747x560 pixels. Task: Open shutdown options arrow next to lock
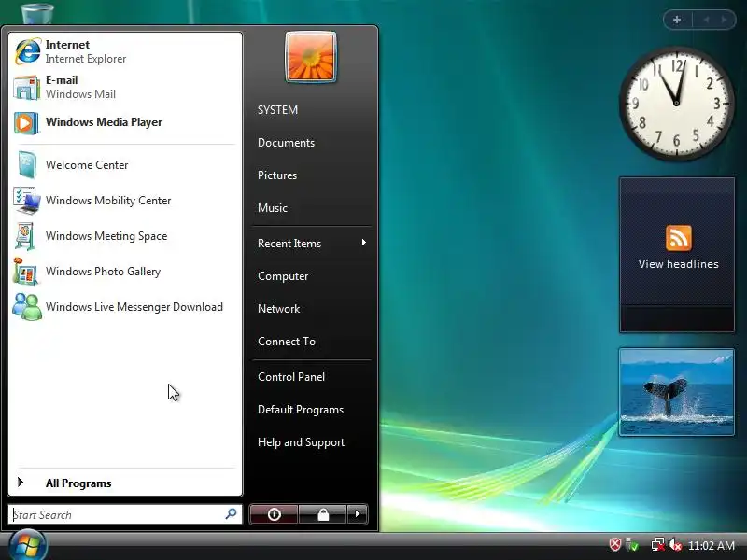358,514
